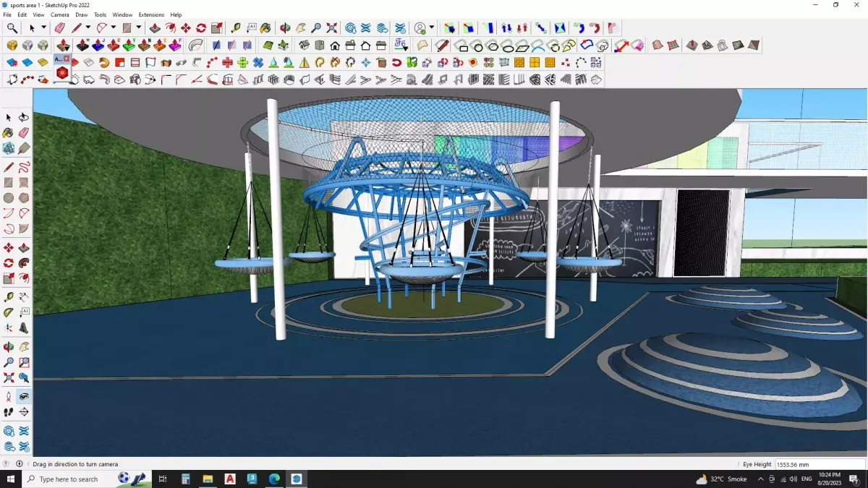
Task: Click the red cube icon in floating toolbar
Action: click(62, 73)
